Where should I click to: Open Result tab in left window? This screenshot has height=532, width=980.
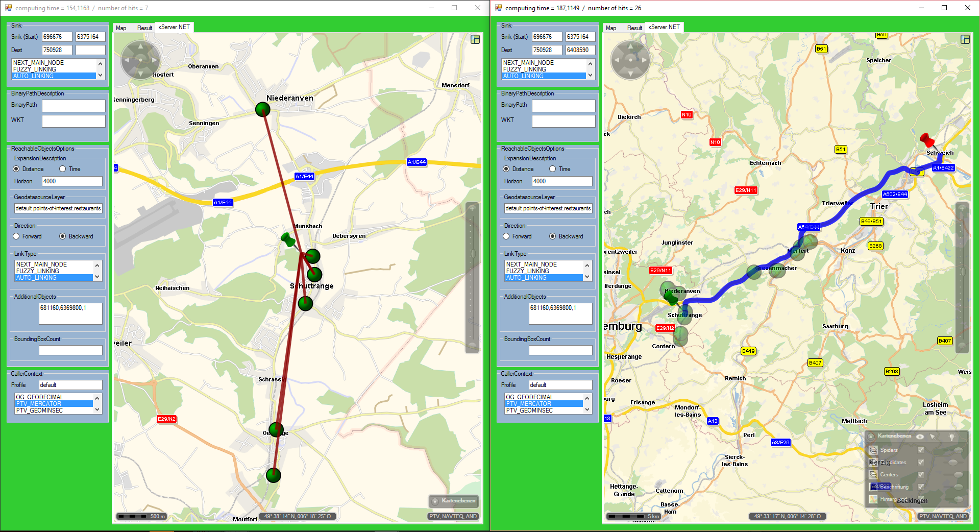(x=144, y=28)
